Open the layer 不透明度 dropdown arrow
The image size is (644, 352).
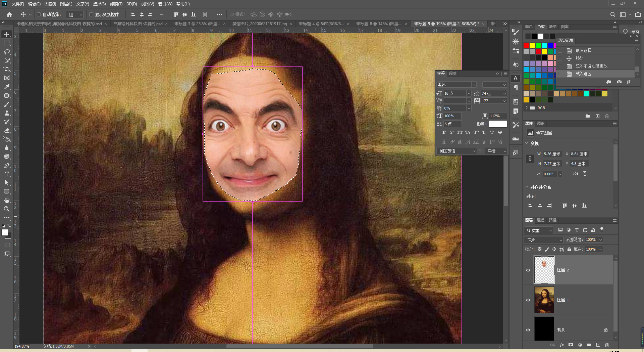point(600,239)
